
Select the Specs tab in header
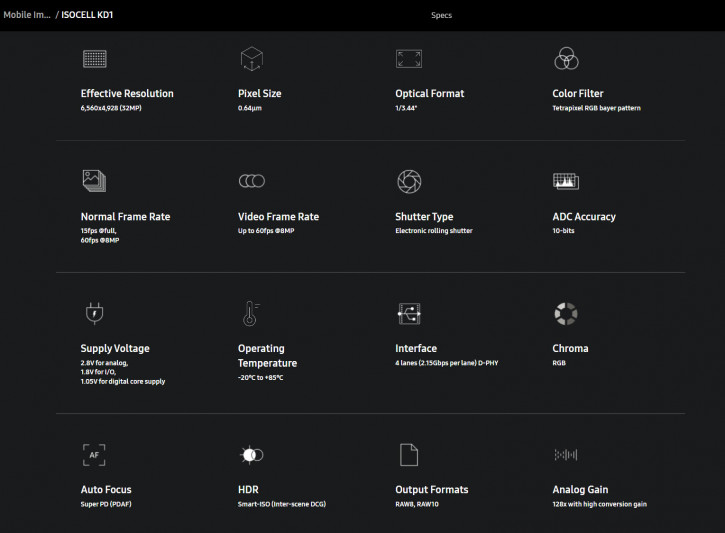(441, 15)
